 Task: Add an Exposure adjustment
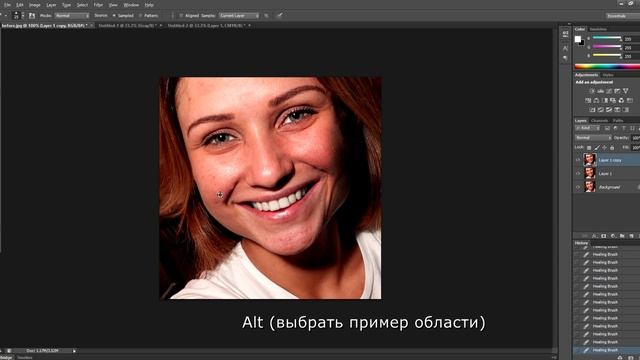point(617,91)
